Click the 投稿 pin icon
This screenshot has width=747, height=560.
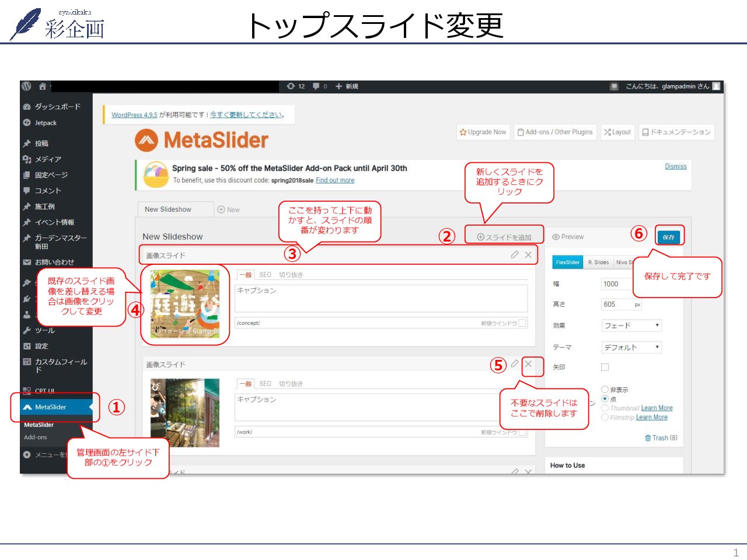coord(27,143)
